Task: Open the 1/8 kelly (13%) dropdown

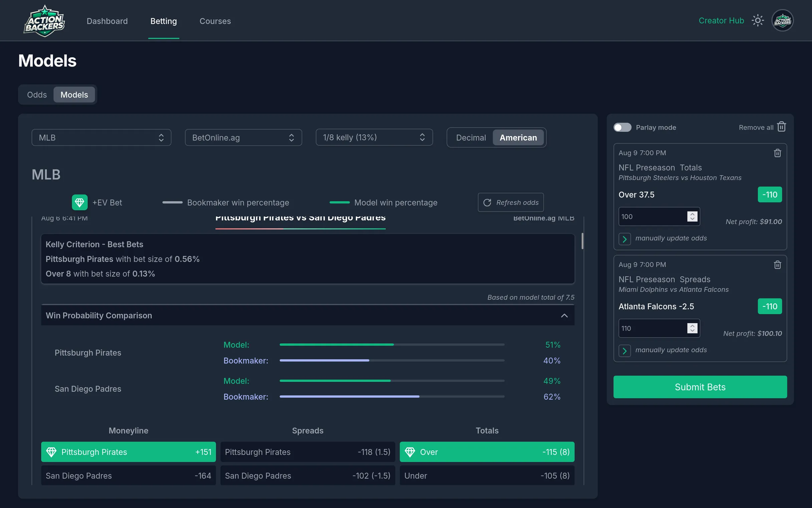Action: [x=374, y=137]
